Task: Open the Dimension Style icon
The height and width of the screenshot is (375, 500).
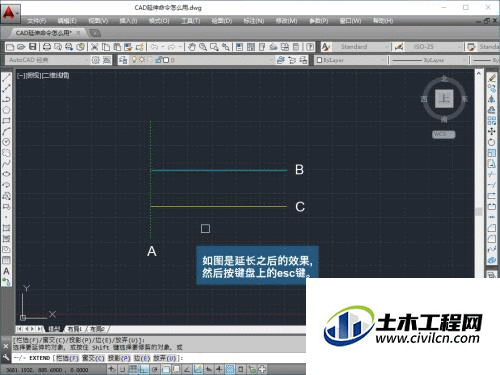Action: pos(399,47)
